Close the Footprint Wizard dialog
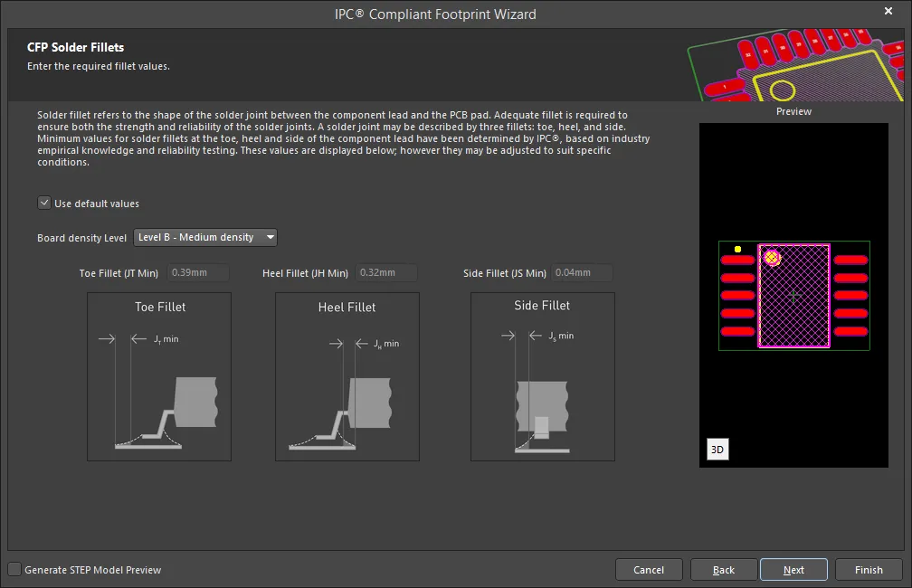The image size is (912, 588). [x=888, y=11]
